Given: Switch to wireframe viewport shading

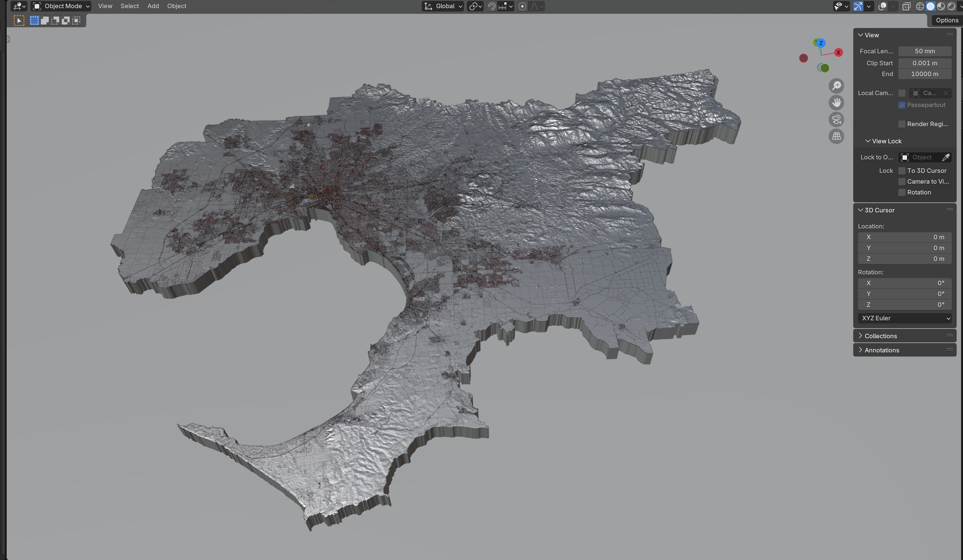Looking at the screenshot, I should tap(920, 6).
